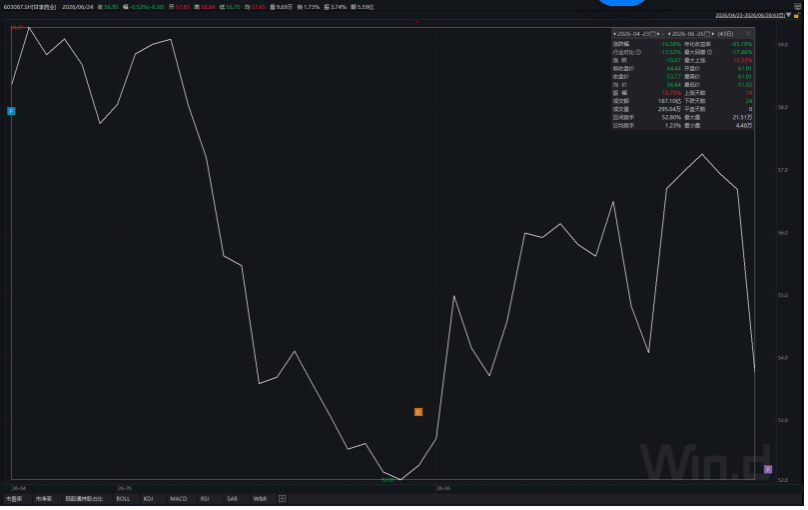The height and width of the screenshot is (510, 808).
Task: Click the -16.56% change value in the stats panel
Action: (x=670, y=44)
